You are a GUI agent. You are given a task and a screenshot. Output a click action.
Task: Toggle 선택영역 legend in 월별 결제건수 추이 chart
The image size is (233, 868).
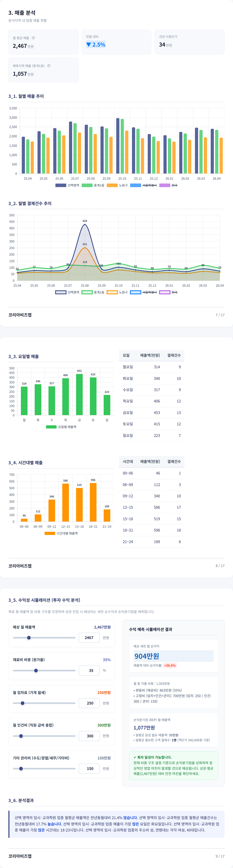(x=67, y=292)
